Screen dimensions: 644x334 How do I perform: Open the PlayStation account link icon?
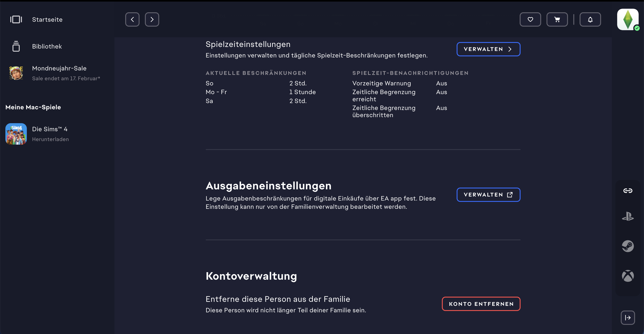point(627,216)
